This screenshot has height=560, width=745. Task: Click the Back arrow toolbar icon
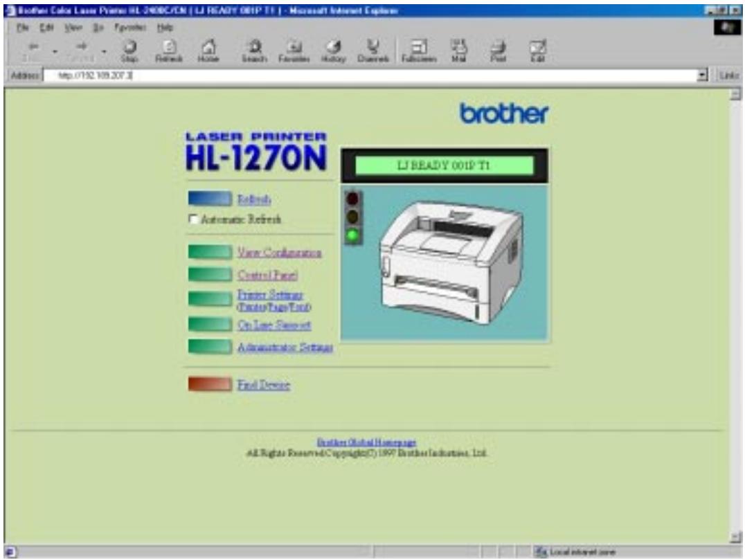(x=33, y=51)
